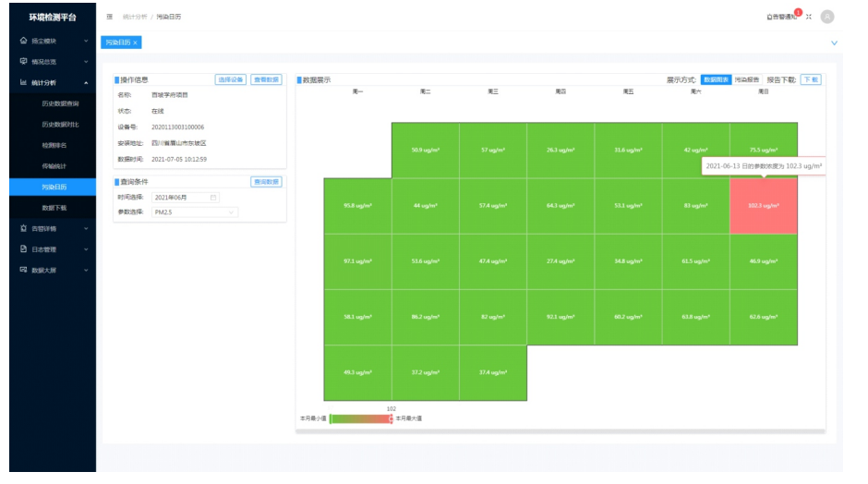Screen dimensions: 868x484
Task: Click the 选择设备 button
Action: [231, 80]
